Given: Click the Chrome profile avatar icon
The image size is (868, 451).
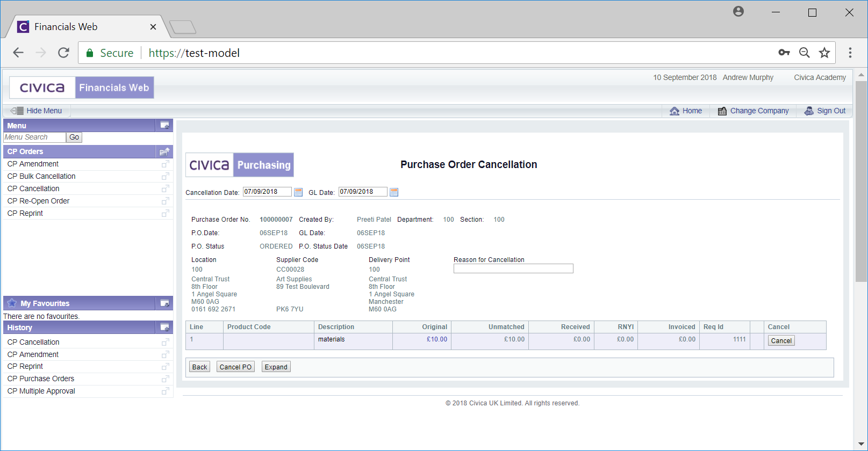Looking at the screenshot, I should pyautogui.click(x=738, y=11).
